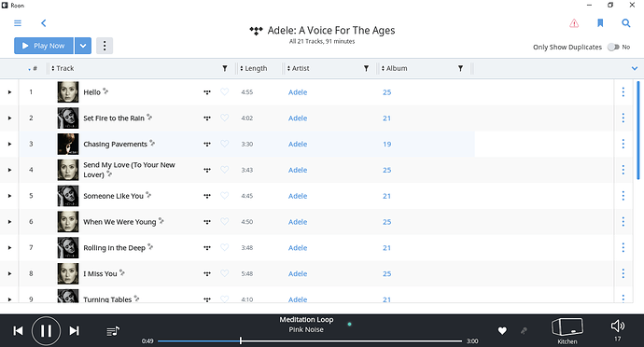Open the red warning alert icon
This screenshot has width=644, height=347.
[x=574, y=23]
